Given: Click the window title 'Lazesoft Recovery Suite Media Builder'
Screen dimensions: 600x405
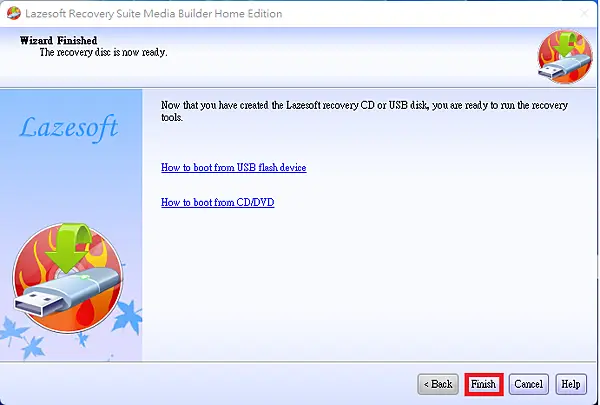Looking at the screenshot, I should [x=153, y=14].
